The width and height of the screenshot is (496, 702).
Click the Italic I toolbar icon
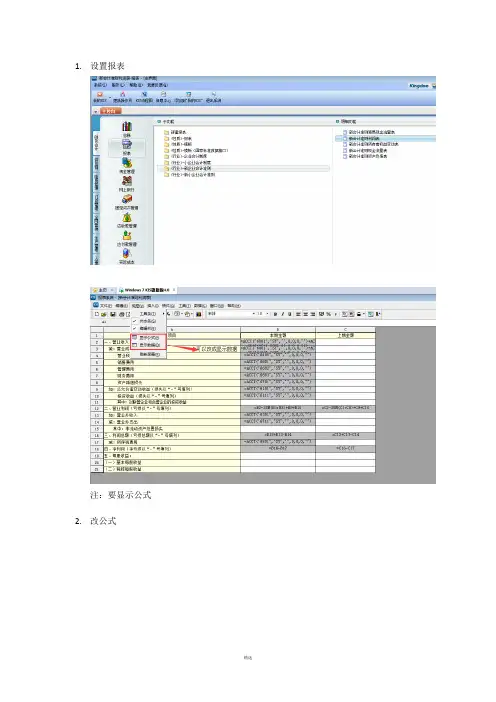[282, 314]
